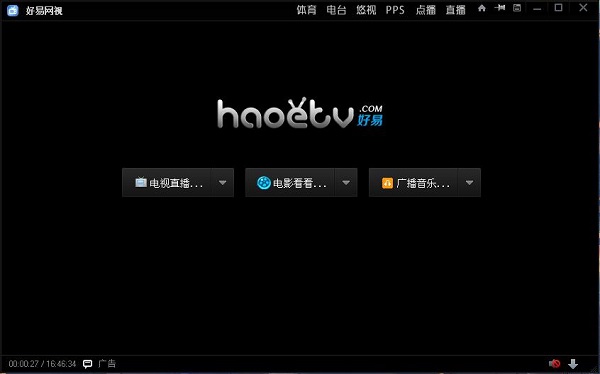This screenshot has width=600, height=374.
Task: Click the download arrow icon
Action: 573,364
